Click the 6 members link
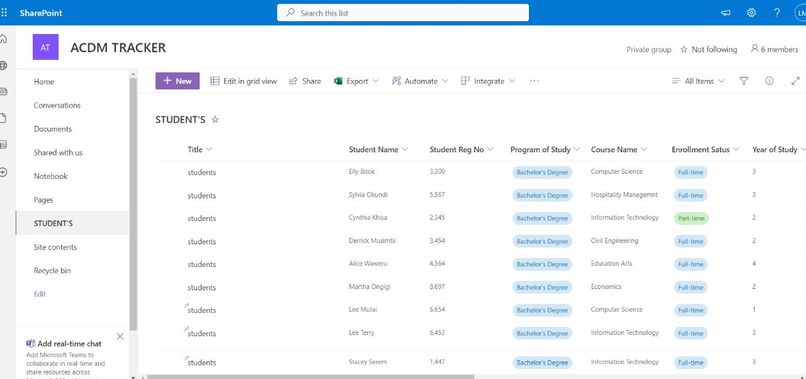The width and height of the screenshot is (806, 379). click(x=774, y=49)
